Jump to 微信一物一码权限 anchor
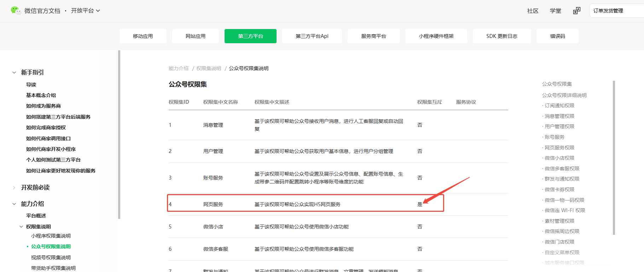 [564, 200]
